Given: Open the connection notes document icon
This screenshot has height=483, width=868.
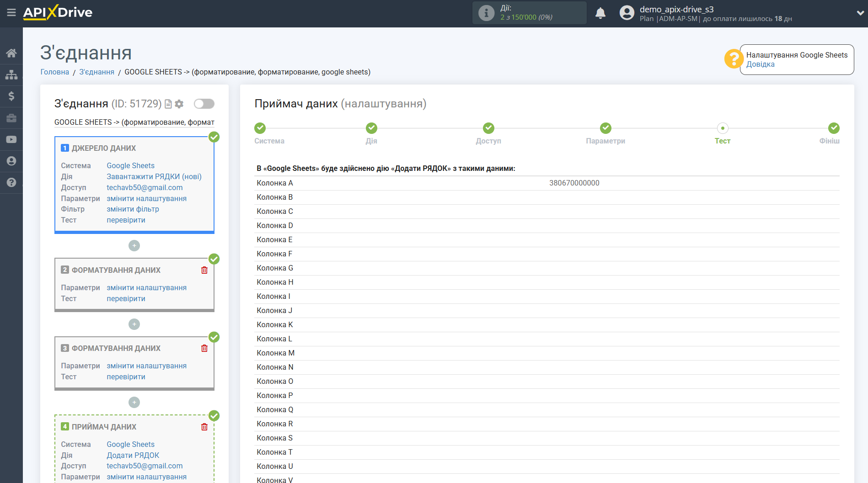Looking at the screenshot, I should click(168, 104).
